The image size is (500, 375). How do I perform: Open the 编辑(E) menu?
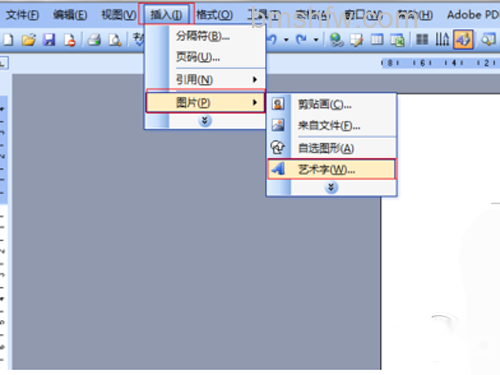70,15
